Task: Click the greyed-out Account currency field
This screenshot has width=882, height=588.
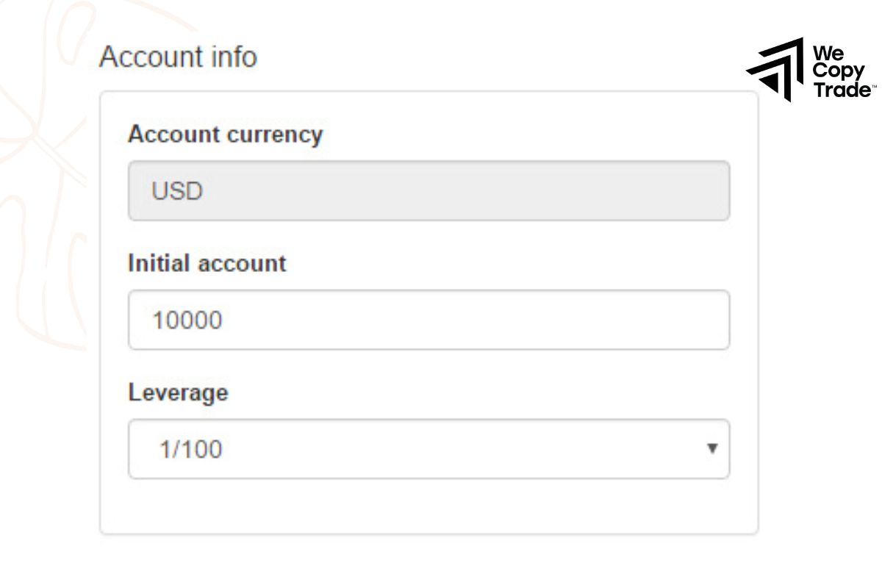Action: coord(429,191)
